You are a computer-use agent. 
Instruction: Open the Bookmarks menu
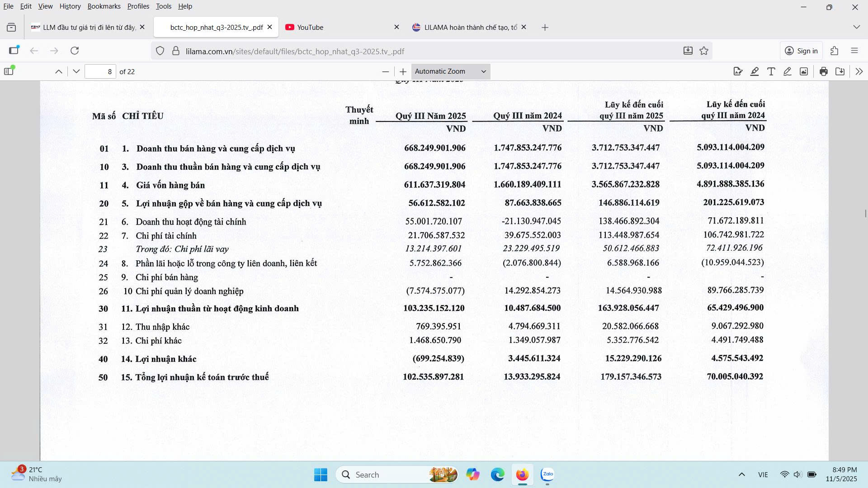point(104,6)
